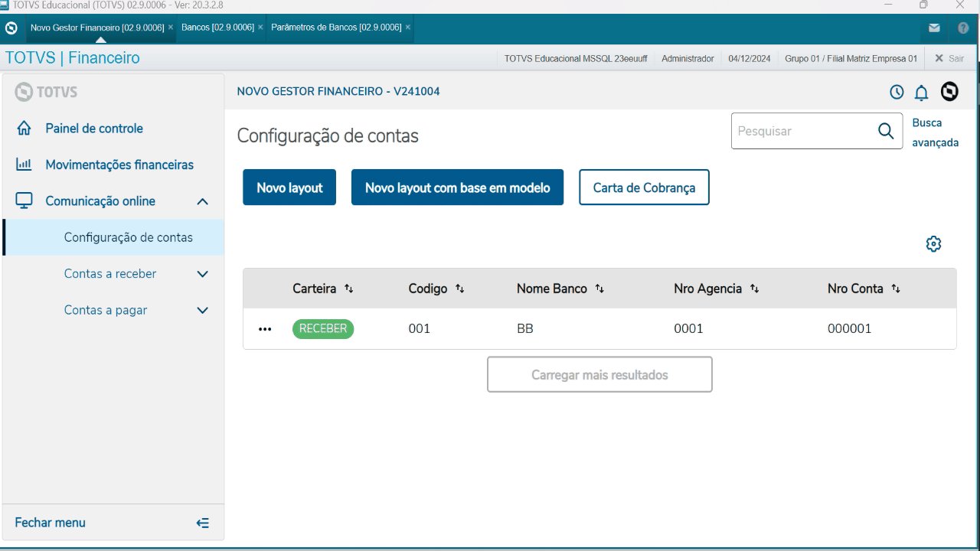Expand the Contas a receber submenu
This screenshot has width=980, height=551.
[x=202, y=274]
